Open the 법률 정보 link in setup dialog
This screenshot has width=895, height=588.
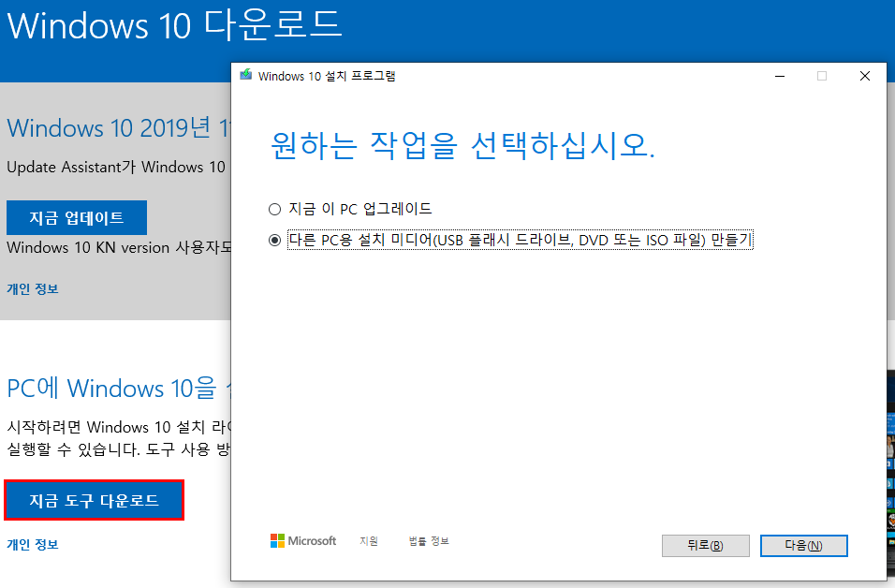pyautogui.click(x=429, y=540)
